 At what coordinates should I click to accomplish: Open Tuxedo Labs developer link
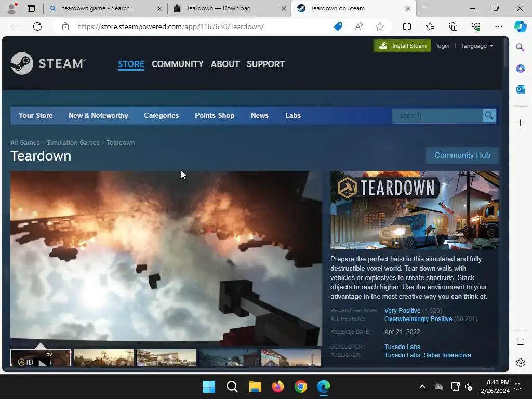[402, 347]
